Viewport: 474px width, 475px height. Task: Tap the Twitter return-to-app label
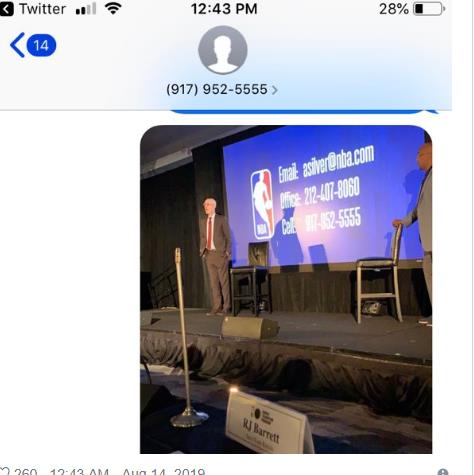click(x=42, y=9)
